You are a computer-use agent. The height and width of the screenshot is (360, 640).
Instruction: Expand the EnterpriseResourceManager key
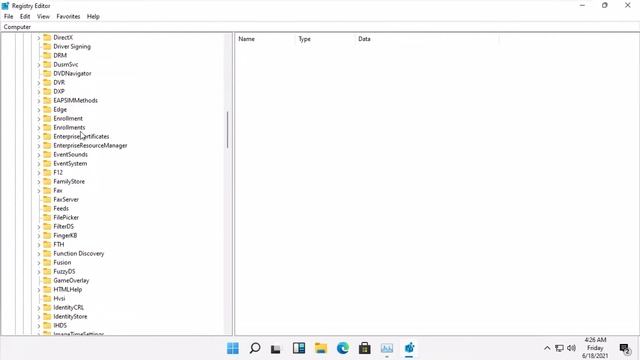[39, 145]
